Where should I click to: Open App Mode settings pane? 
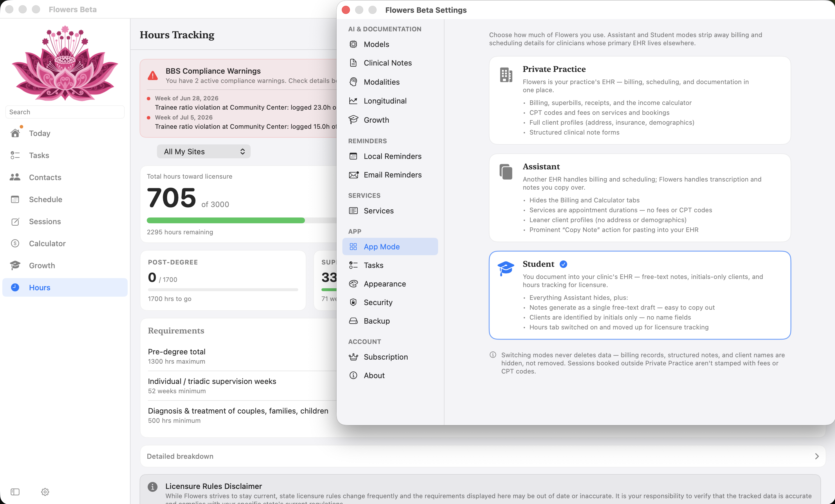[x=390, y=246]
